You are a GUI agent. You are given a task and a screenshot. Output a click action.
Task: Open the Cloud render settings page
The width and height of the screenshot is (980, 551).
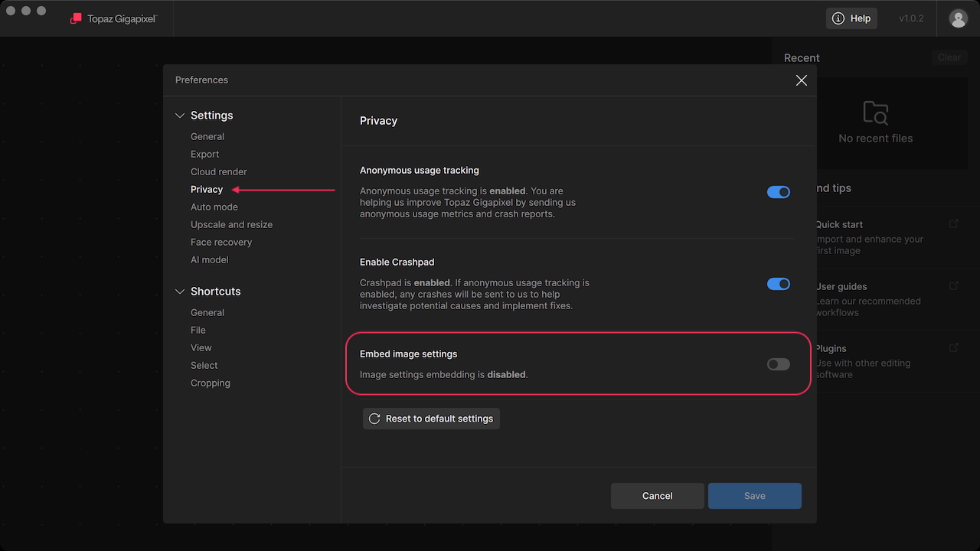pos(218,171)
